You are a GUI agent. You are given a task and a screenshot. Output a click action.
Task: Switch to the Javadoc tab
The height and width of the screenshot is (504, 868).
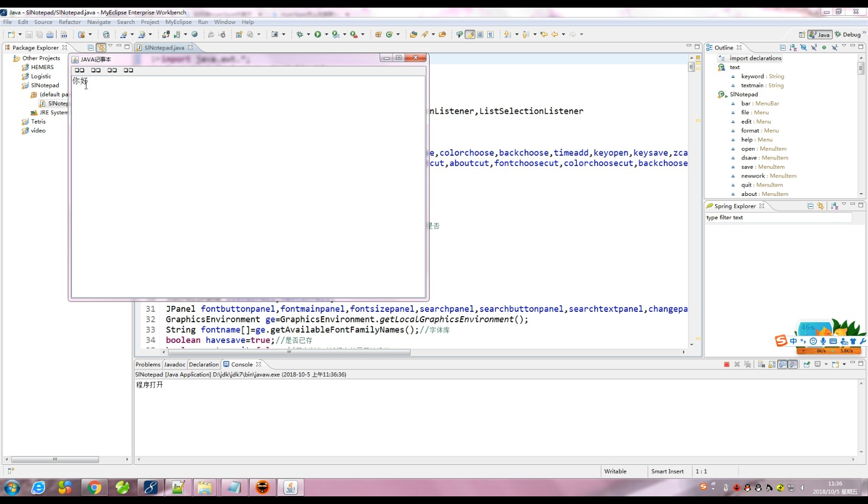(175, 364)
